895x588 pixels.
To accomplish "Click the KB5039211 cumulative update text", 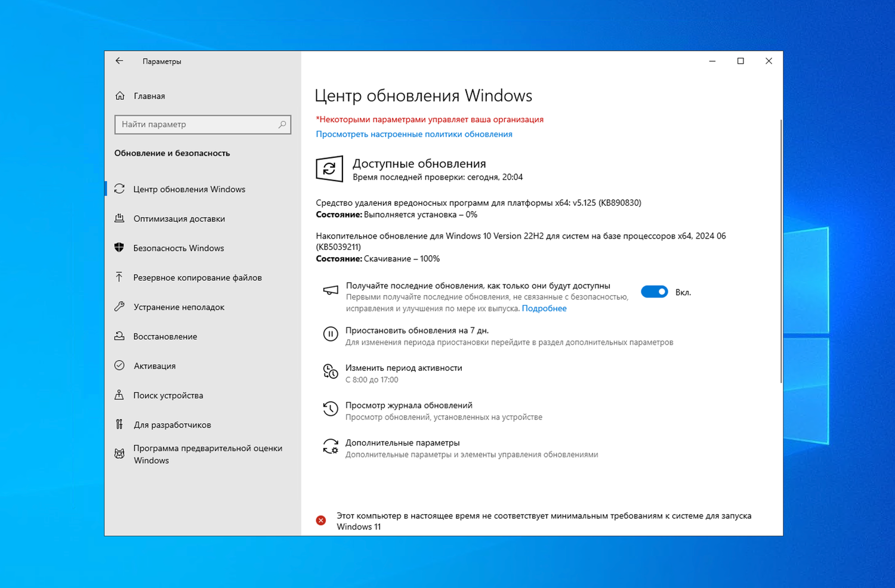I will click(x=521, y=241).
